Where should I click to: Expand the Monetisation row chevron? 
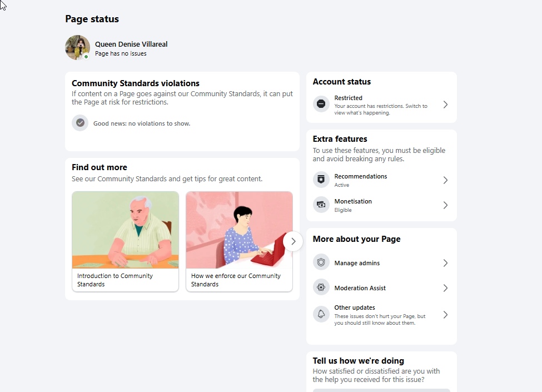pos(446,205)
